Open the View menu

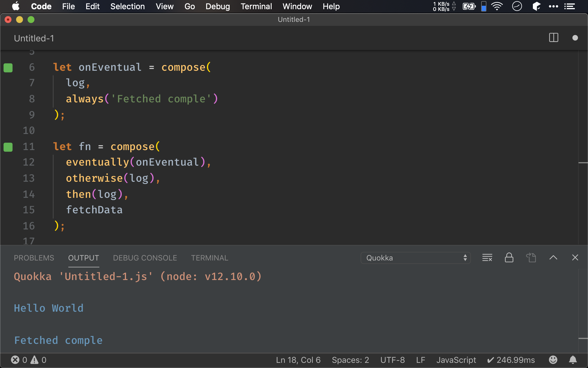(165, 6)
